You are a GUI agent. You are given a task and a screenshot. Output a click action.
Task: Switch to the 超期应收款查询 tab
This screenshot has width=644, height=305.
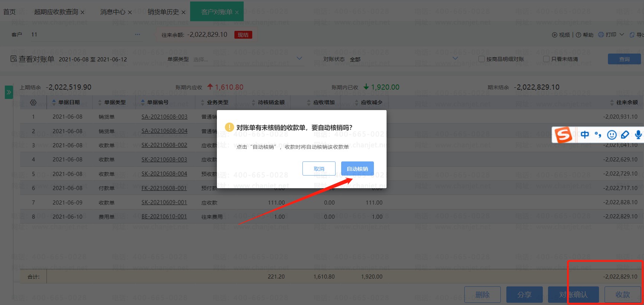[56, 12]
